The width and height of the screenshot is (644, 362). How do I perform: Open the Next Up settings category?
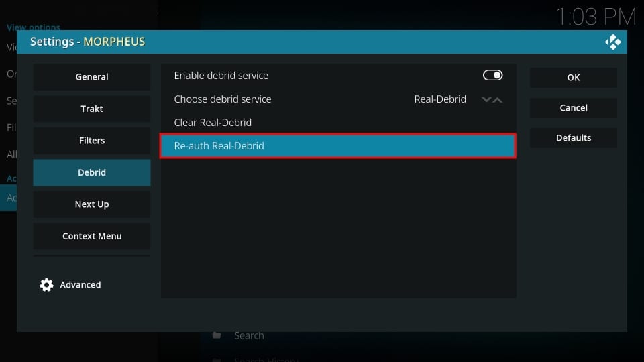[92, 204]
